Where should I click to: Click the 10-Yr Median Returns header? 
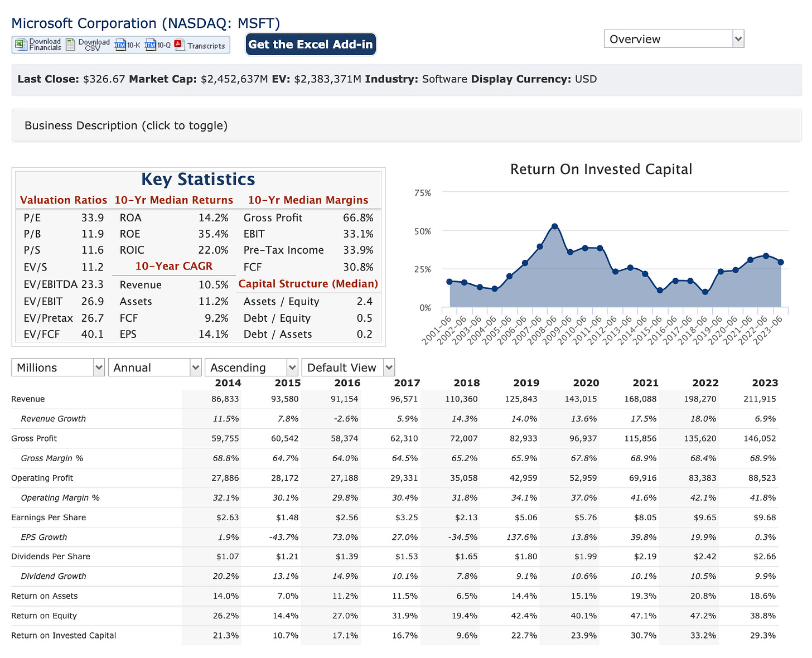click(x=174, y=200)
